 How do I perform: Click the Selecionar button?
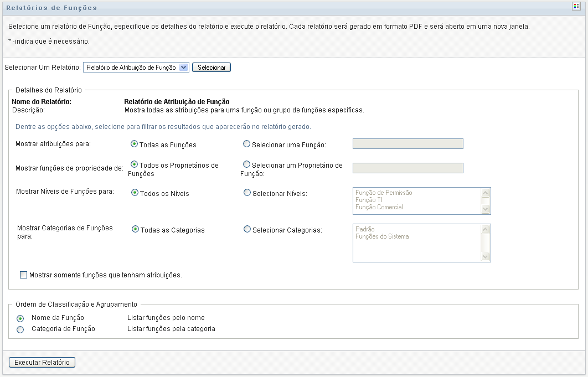[x=212, y=68]
